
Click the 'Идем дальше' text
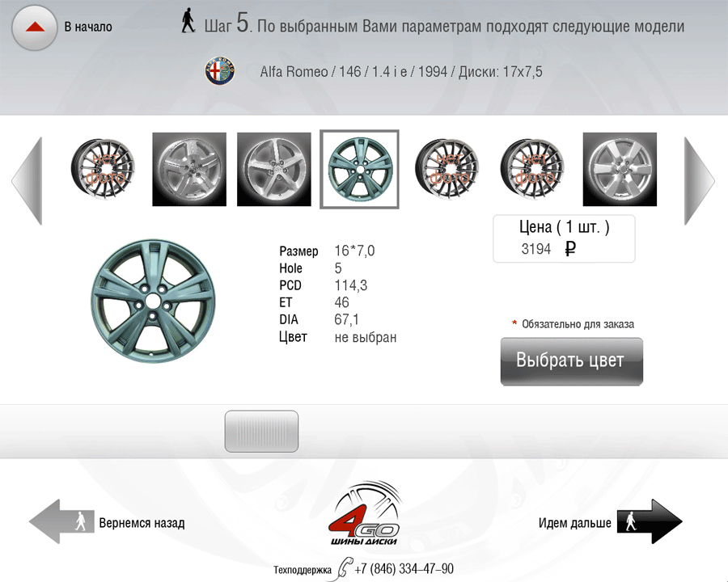[x=575, y=523]
